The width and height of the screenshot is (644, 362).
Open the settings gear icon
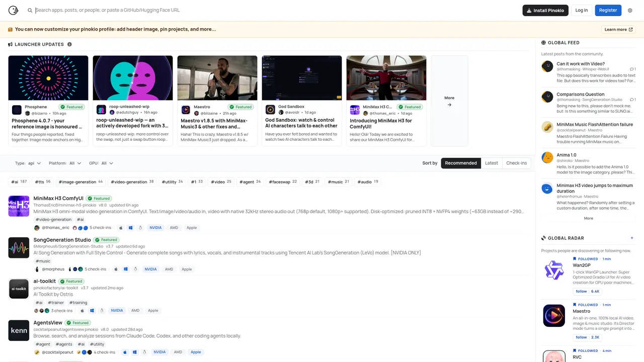click(630, 10)
